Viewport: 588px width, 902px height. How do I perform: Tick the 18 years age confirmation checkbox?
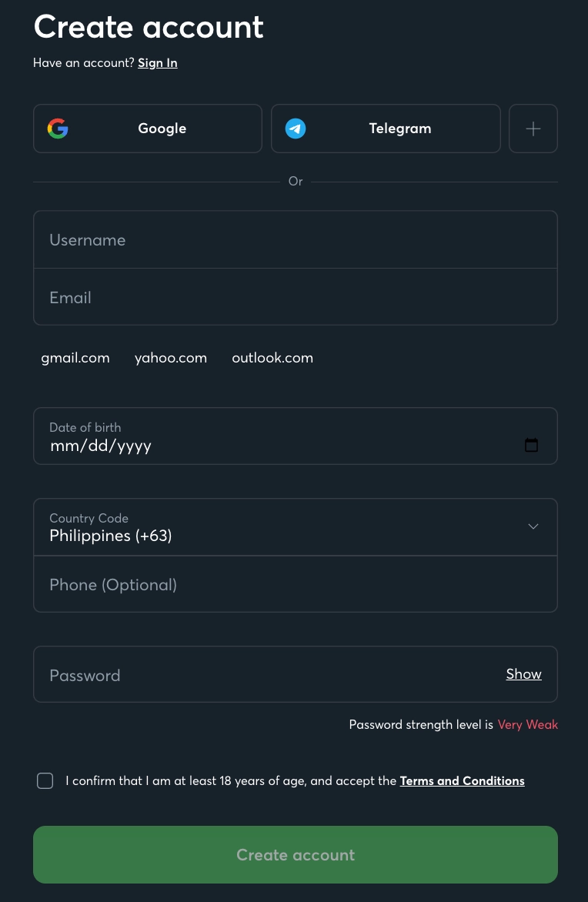point(45,780)
